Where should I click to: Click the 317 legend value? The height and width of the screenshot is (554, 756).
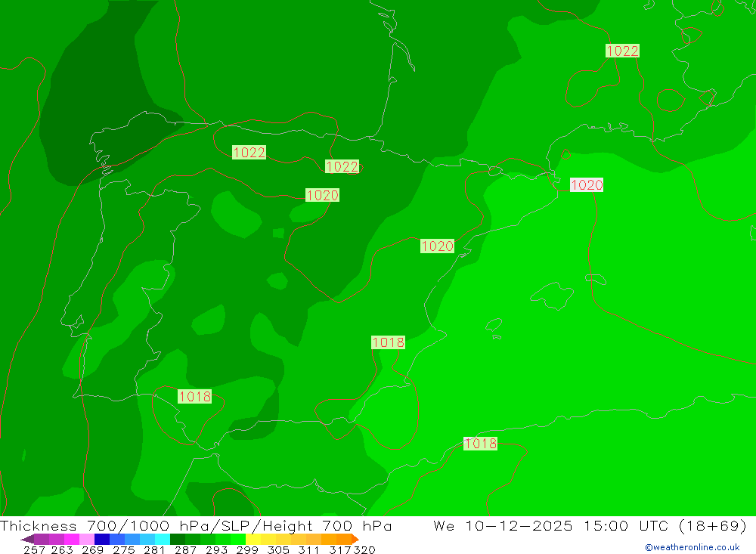click(x=340, y=549)
